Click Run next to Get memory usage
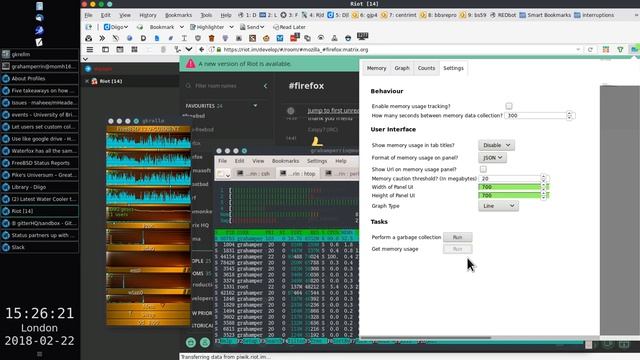This screenshot has height=360, width=640. 458,249
